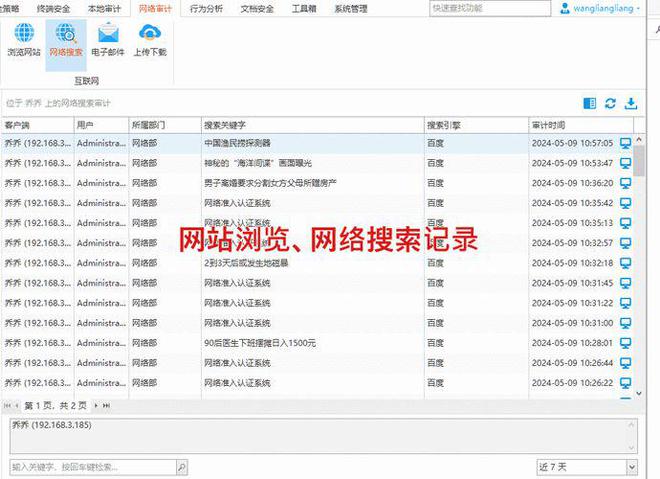Click the table scroll up arrow

pyautogui.click(x=639, y=139)
